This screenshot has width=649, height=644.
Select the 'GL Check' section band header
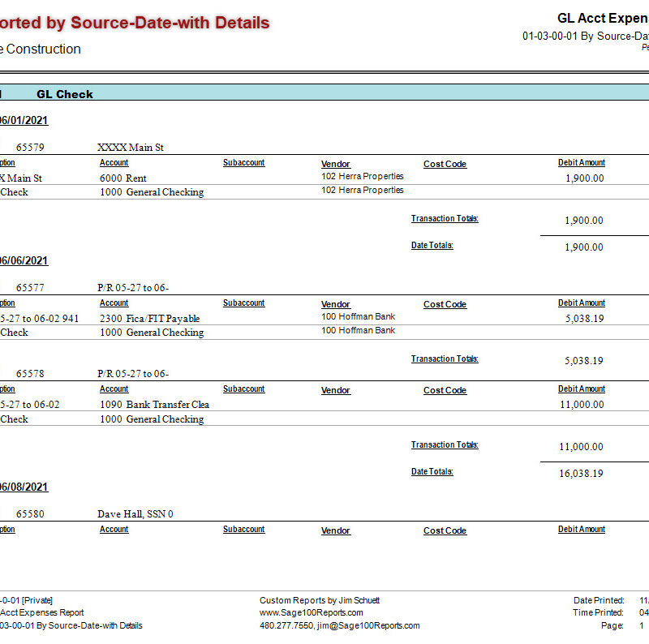324,92
